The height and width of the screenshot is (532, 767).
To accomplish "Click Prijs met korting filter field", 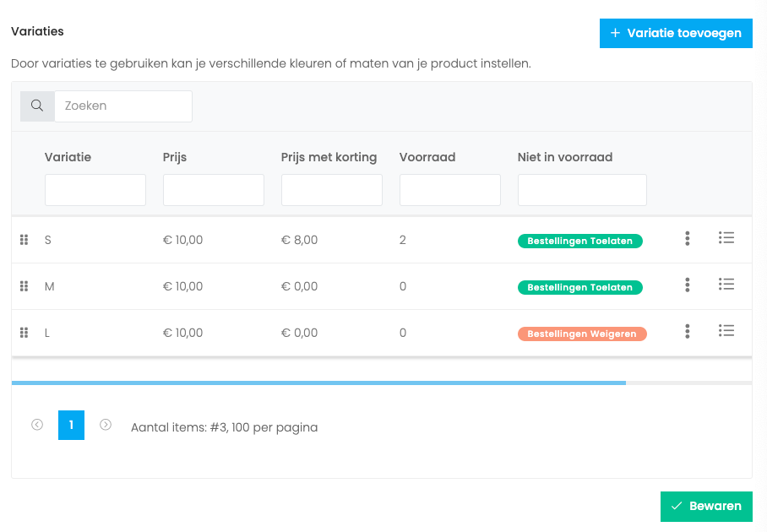I will click(332, 190).
